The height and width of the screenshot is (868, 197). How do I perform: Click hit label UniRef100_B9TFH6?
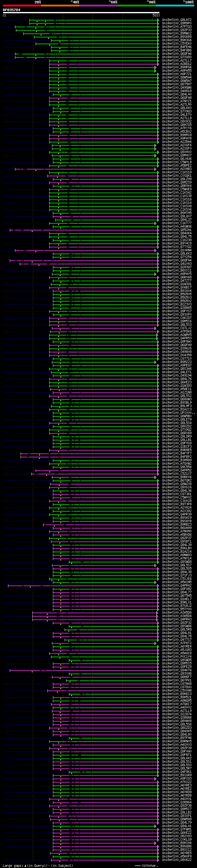point(177,737)
